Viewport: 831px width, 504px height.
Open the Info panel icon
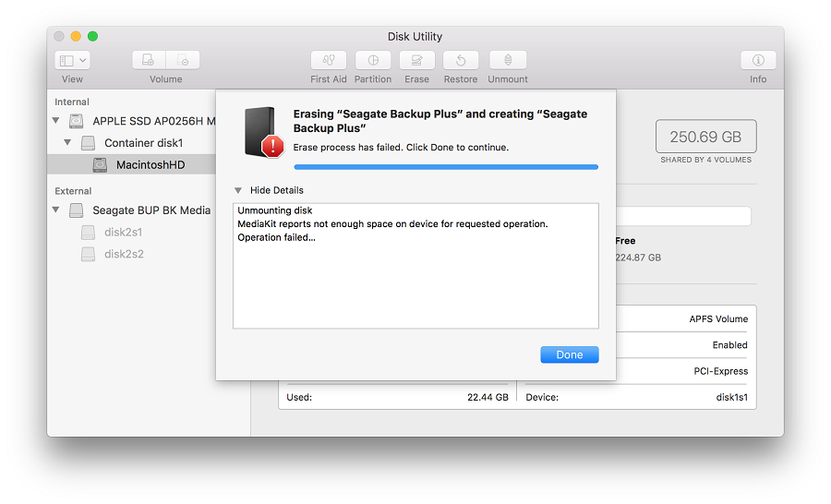[758, 60]
